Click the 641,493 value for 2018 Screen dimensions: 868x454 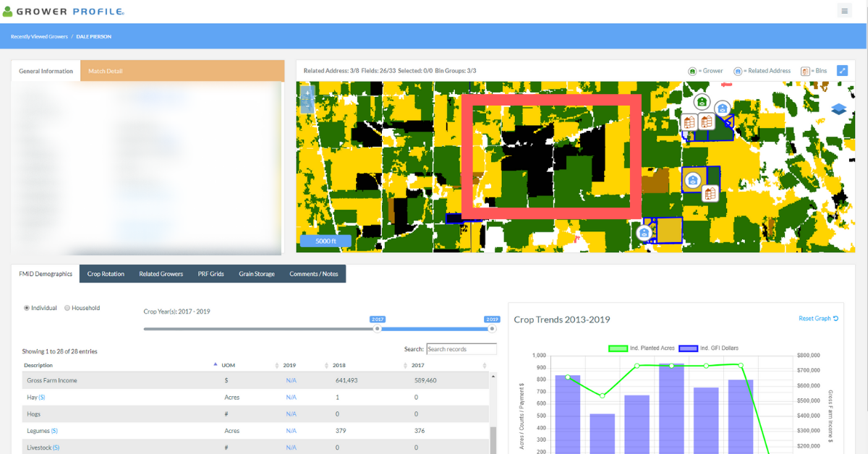tap(346, 380)
